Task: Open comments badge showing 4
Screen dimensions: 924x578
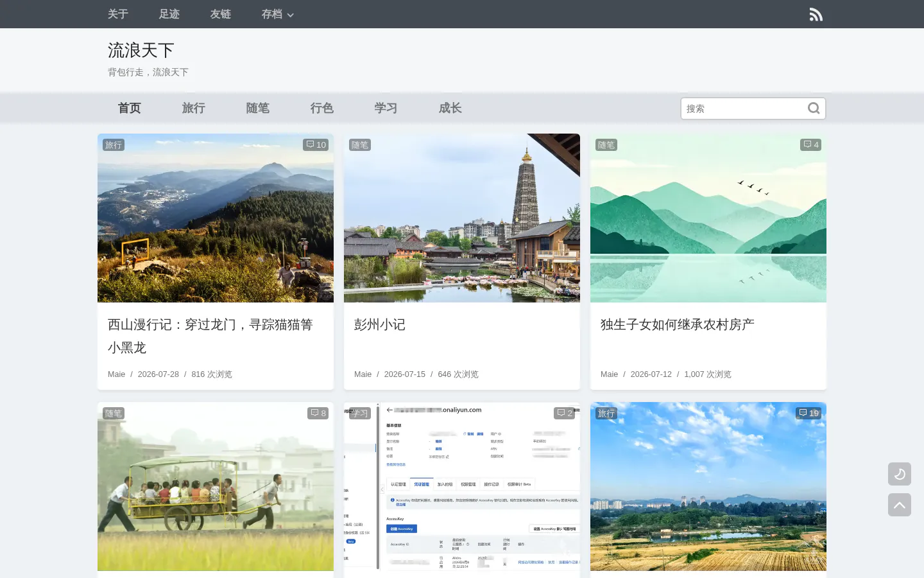Action: (811, 144)
